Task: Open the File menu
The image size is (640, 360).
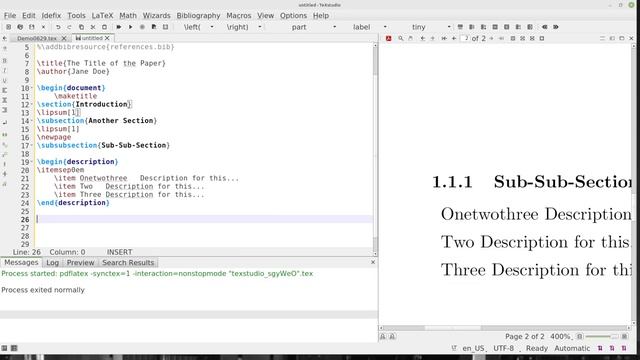Action: pyautogui.click(x=10, y=16)
